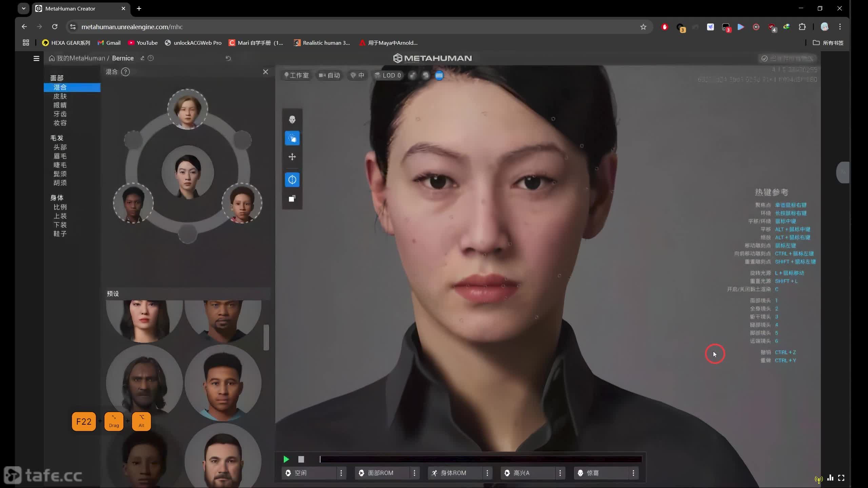Select the lower-right blend circle face thumbnail
This screenshot has width=868, height=488.
click(242, 203)
